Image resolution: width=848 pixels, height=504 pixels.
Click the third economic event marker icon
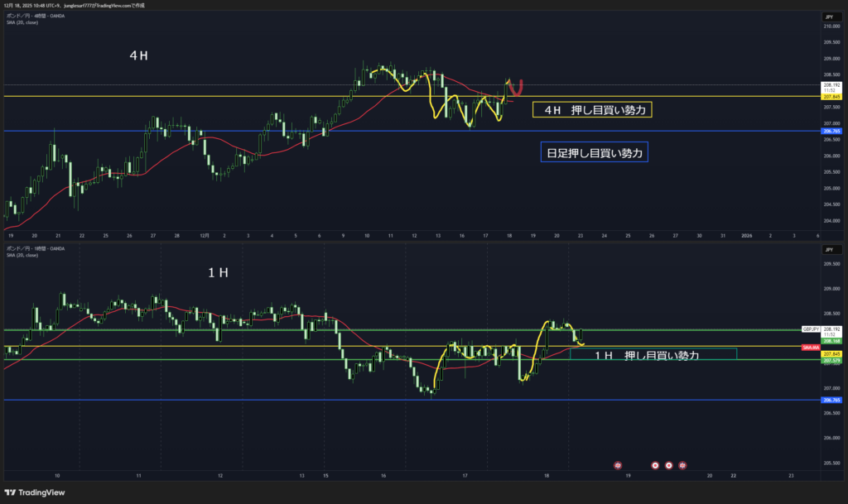(669, 465)
